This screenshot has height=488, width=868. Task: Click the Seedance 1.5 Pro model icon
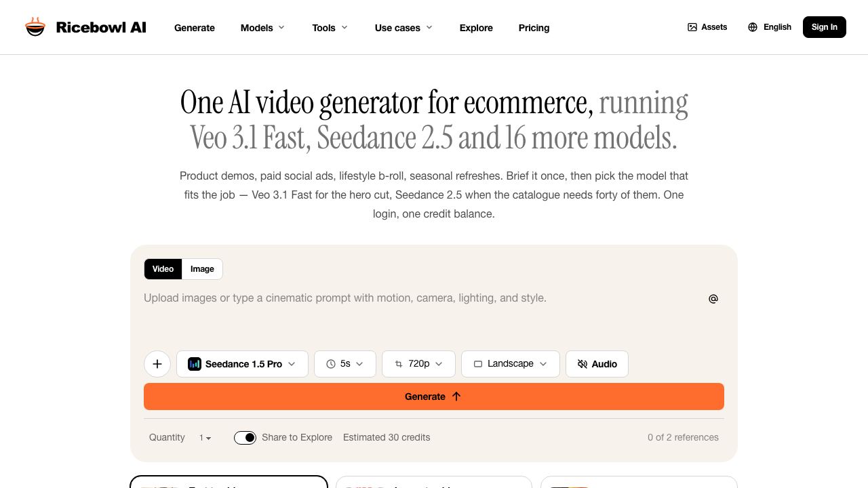[x=195, y=364]
